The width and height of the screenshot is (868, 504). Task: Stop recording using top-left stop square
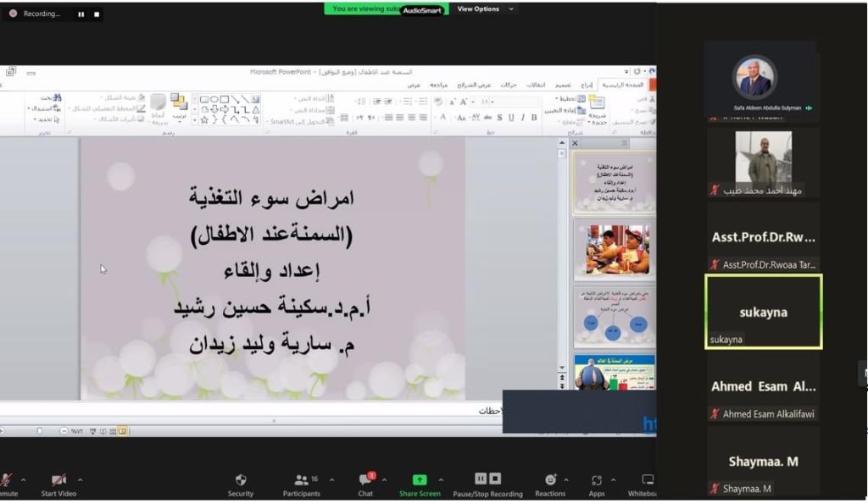pyautogui.click(x=96, y=14)
